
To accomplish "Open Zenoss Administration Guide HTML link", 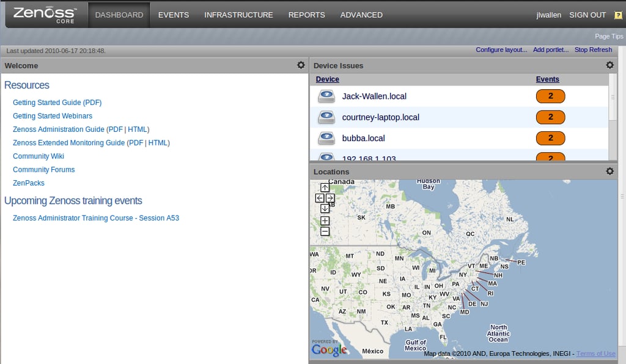I will (138, 129).
